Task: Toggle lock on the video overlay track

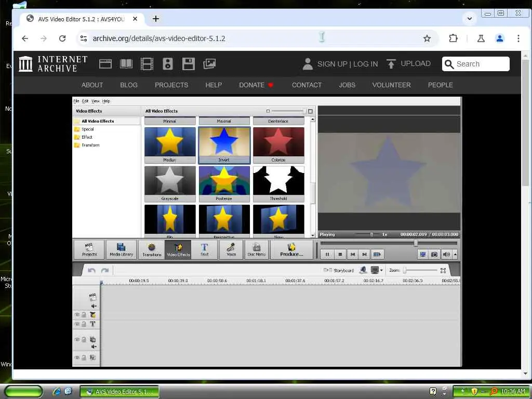Action: [84, 339]
